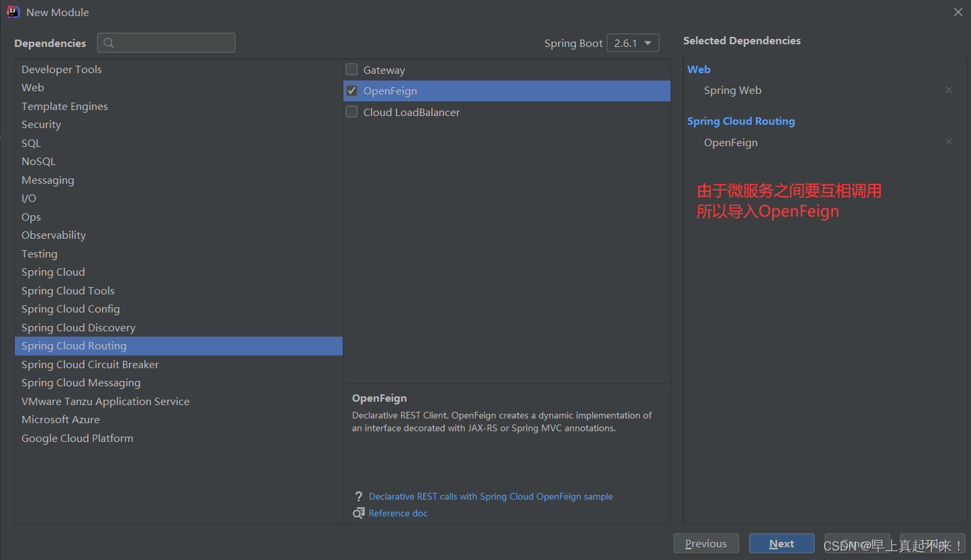Image resolution: width=971 pixels, height=560 pixels.
Task: Open the Reference doc link
Action: [398, 513]
